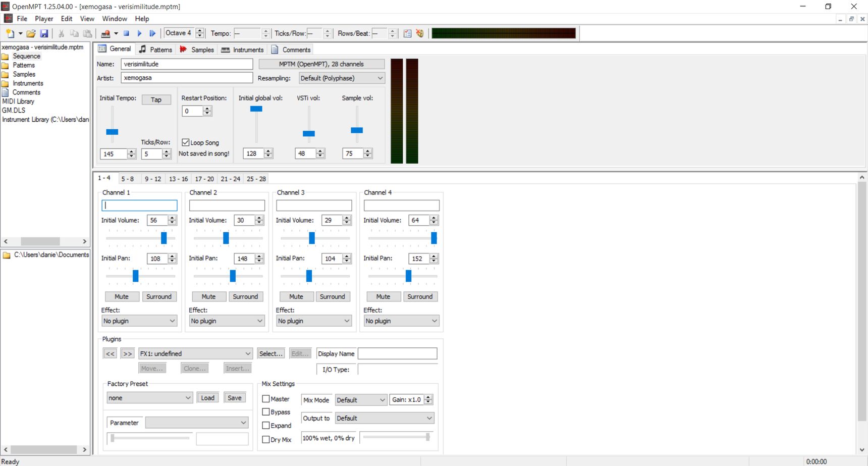Open the File menu
The image size is (868, 466).
point(22,19)
